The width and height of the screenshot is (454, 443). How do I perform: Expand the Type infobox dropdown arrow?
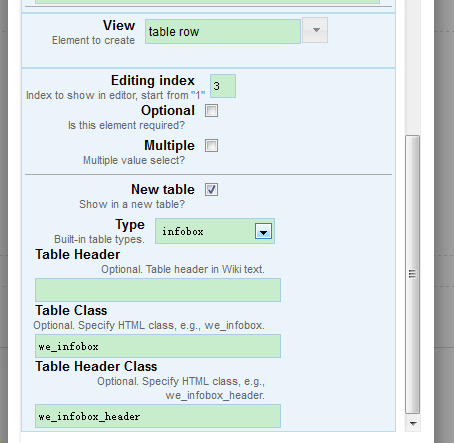tap(263, 231)
